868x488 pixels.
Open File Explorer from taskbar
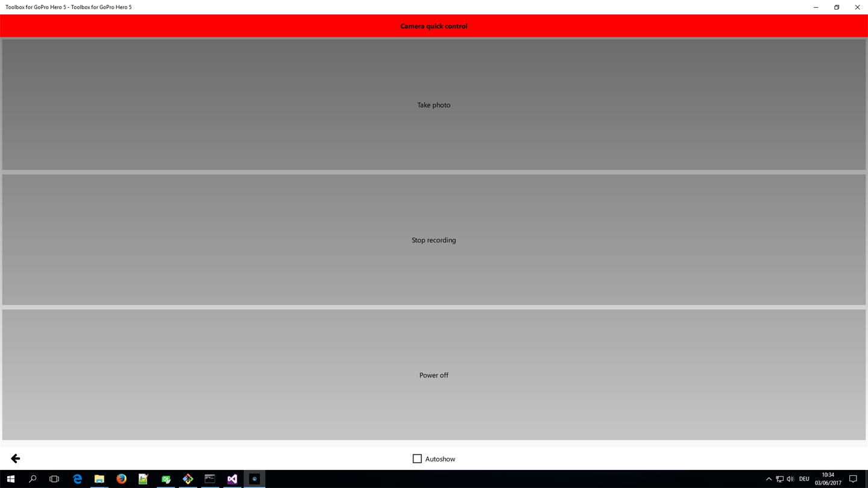[99, 479]
